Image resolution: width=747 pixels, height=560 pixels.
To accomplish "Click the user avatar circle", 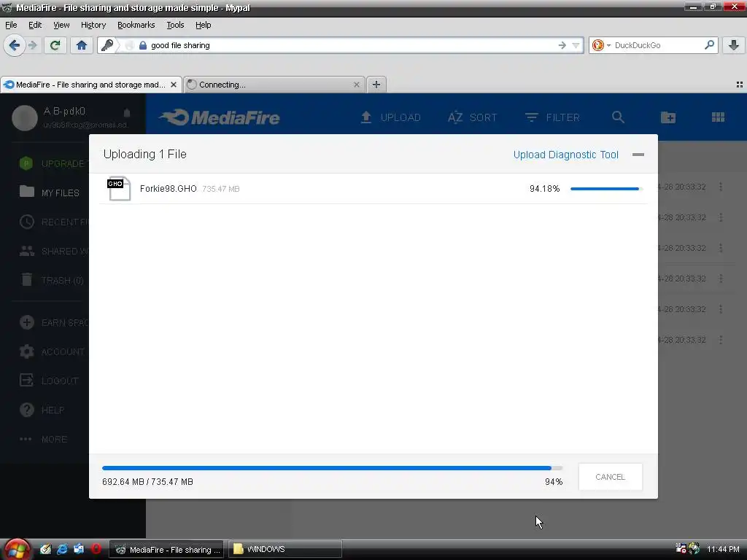I will [24, 117].
